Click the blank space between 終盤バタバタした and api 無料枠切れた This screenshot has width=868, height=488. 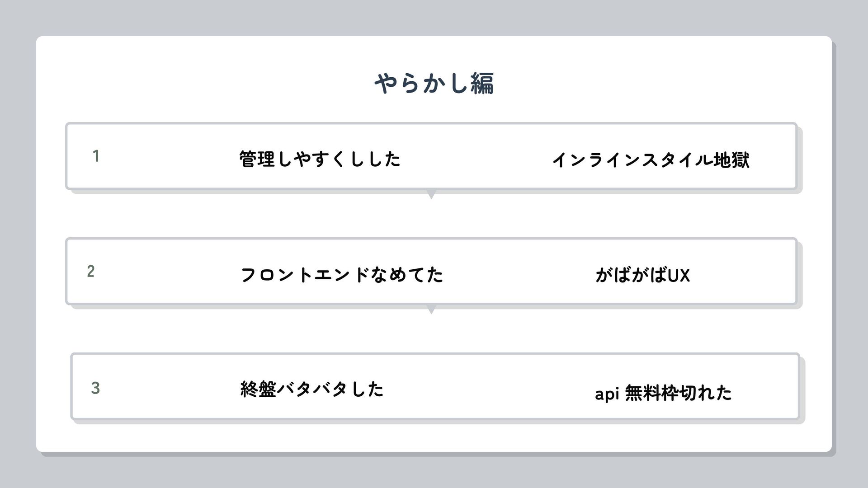tap(488, 389)
